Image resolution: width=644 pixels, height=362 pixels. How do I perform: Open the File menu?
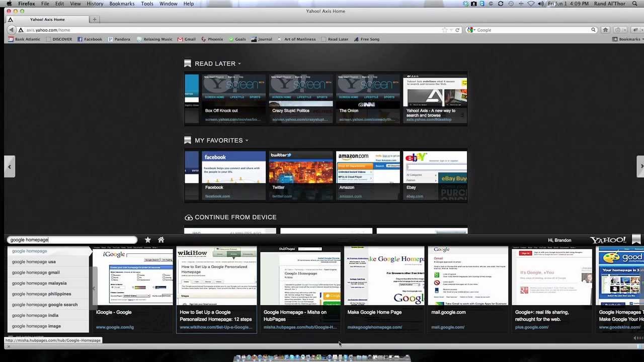tap(45, 4)
